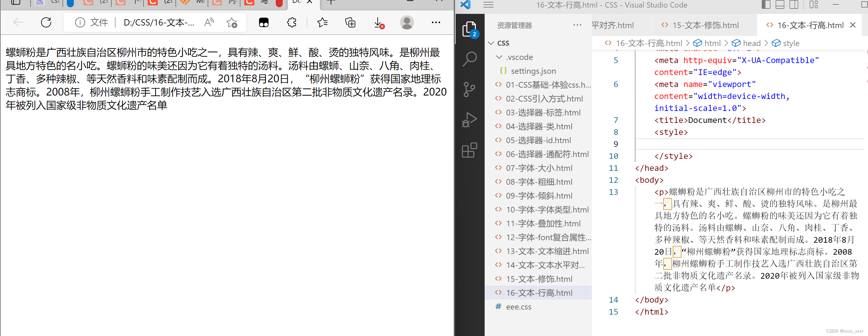Open browser Extensions puzzle icon

tap(292, 23)
